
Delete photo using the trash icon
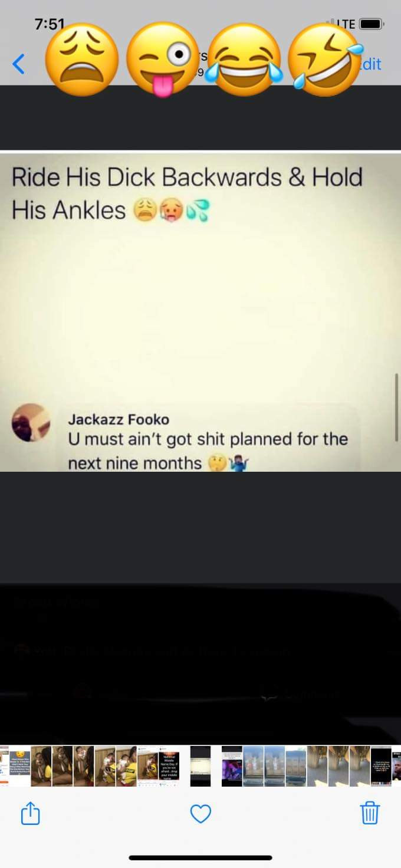click(370, 813)
